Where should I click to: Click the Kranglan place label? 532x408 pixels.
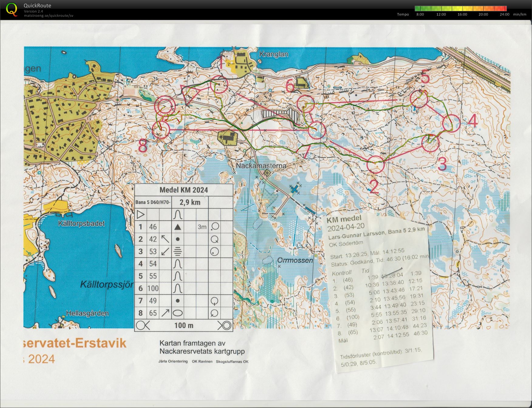(x=274, y=54)
